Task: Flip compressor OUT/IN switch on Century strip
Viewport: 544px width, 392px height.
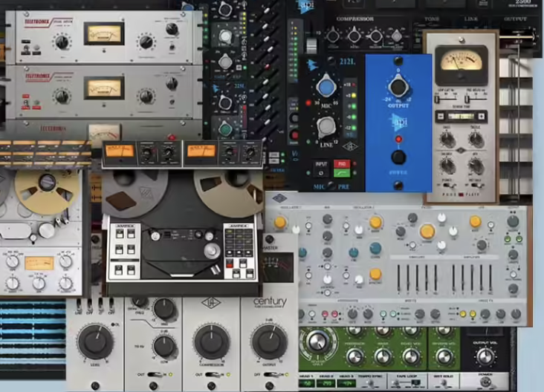Action: [x=213, y=375]
